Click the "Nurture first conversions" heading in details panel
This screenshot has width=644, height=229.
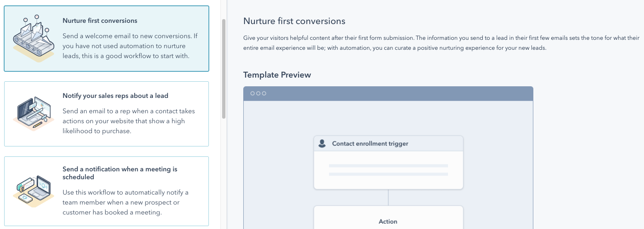pos(294,21)
